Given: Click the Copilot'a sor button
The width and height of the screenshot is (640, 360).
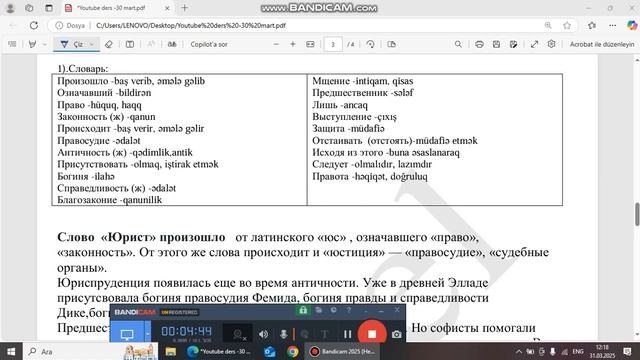Looking at the screenshot, I should (x=209, y=44).
